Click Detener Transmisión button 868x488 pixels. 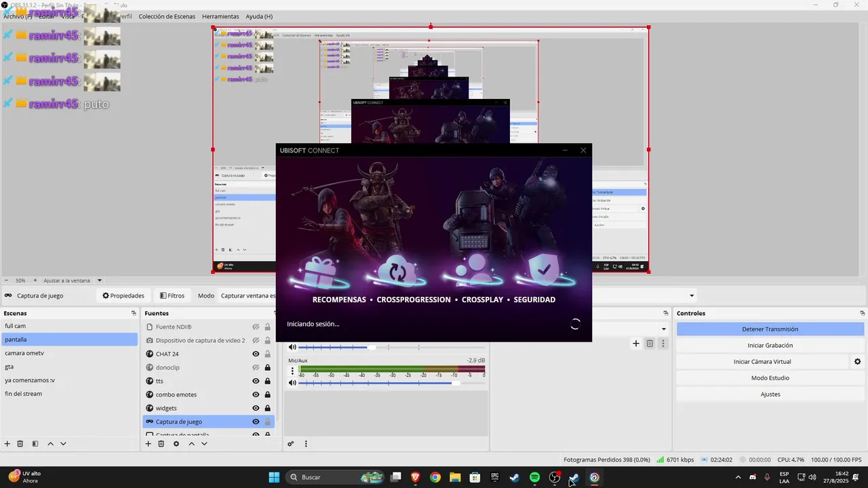tap(770, 329)
